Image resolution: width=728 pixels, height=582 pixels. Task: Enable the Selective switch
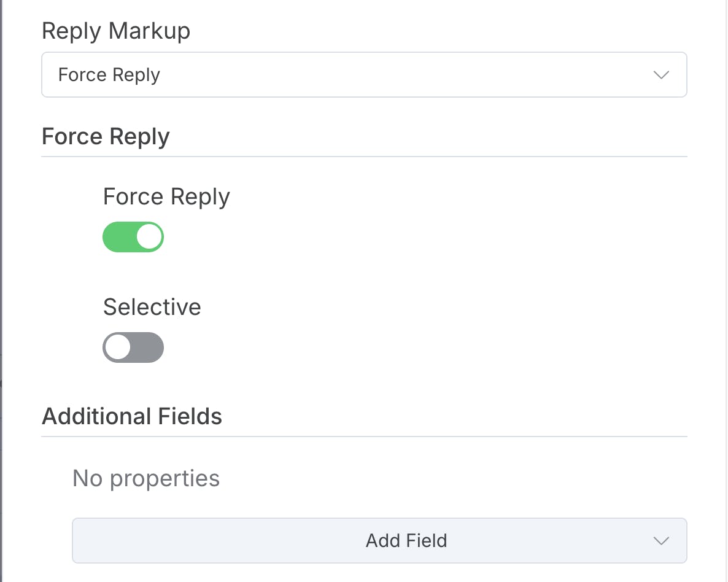133,347
